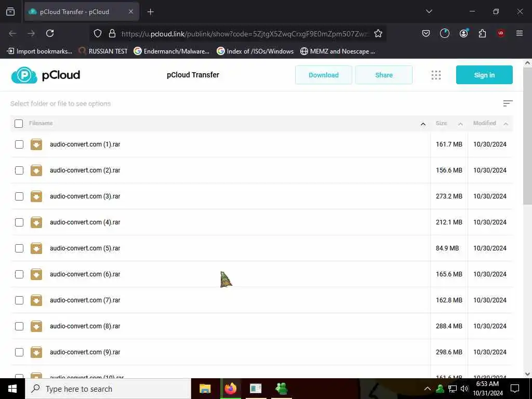Open the notification center icon
532x399 pixels.
[x=515, y=389]
